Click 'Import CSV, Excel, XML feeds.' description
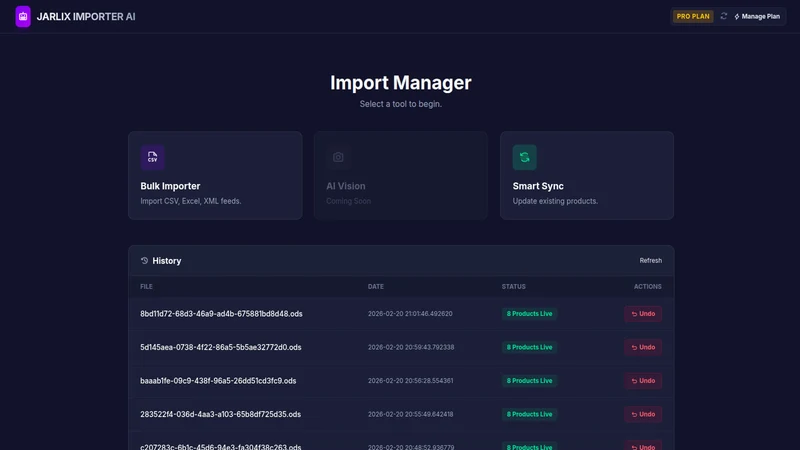The width and height of the screenshot is (800, 450). tap(191, 201)
